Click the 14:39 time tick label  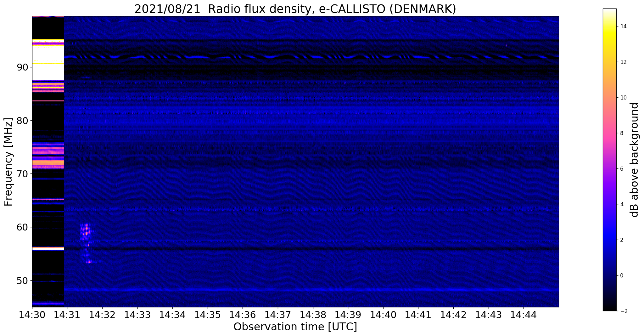[x=348, y=315]
